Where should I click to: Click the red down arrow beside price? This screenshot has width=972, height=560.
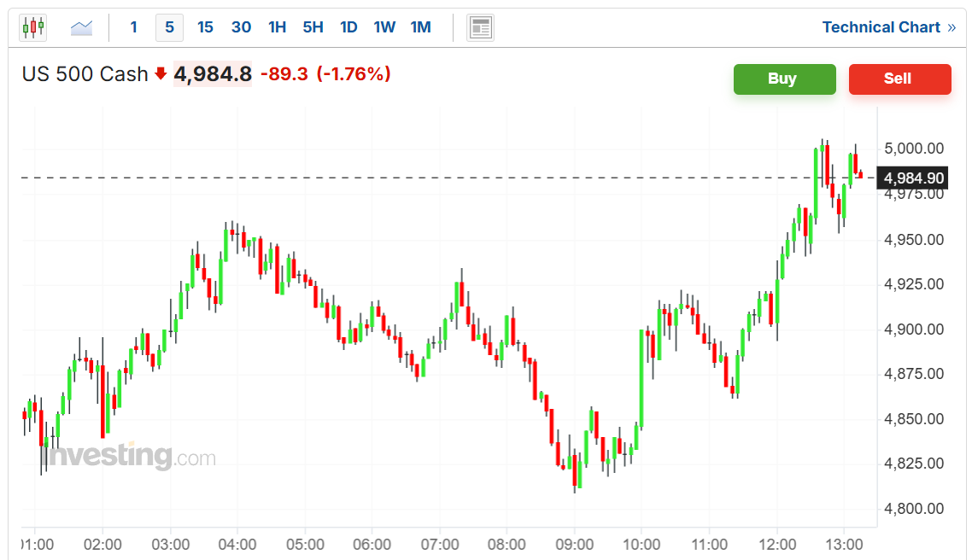(x=161, y=74)
